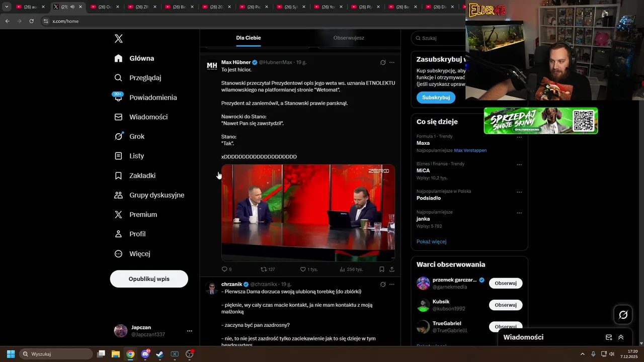Reload the page in Chrome
The width and height of the screenshot is (644, 362).
click(31, 21)
